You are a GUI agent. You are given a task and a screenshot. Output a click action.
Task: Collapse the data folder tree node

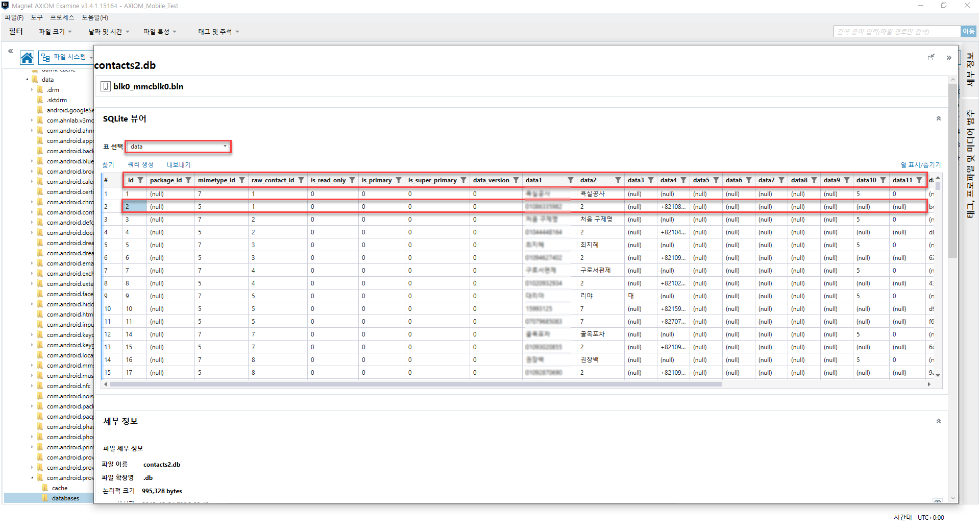(x=27, y=80)
